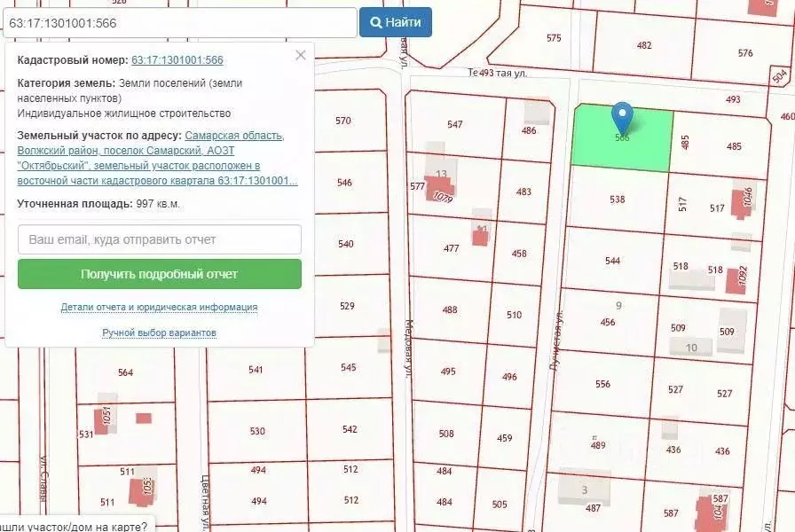
Task: Select parcel 510 on the map
Action: tap(514, 315)
